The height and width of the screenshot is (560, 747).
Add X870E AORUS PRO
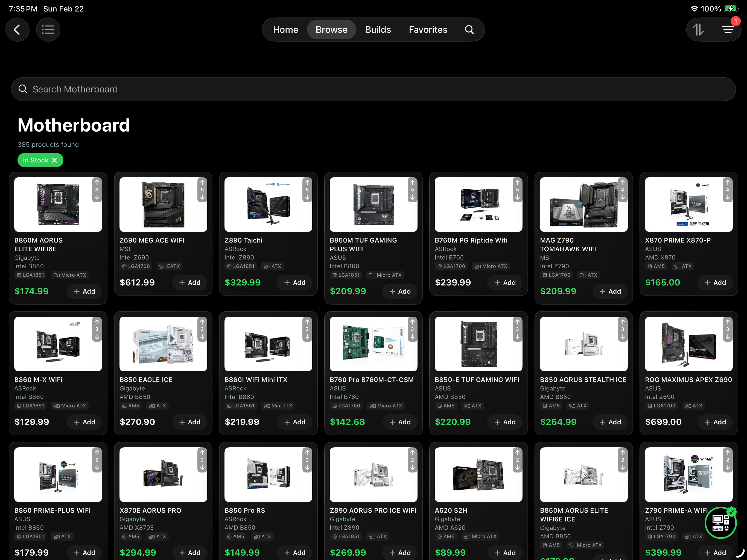(189, 553)
